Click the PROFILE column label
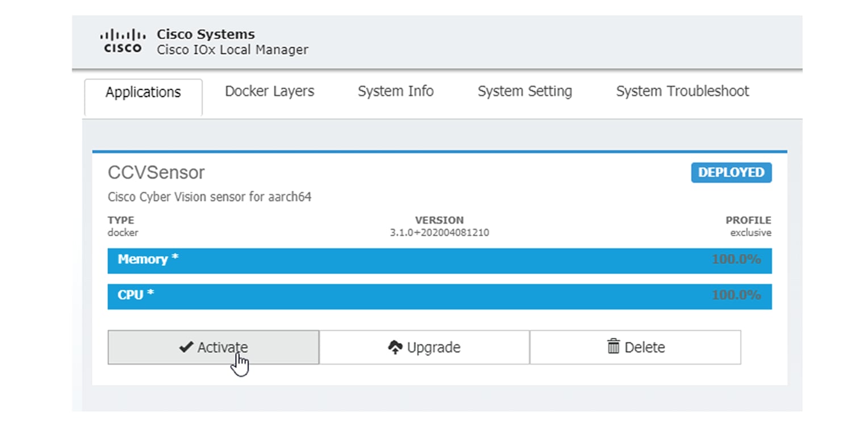 [x=748, y=220]
